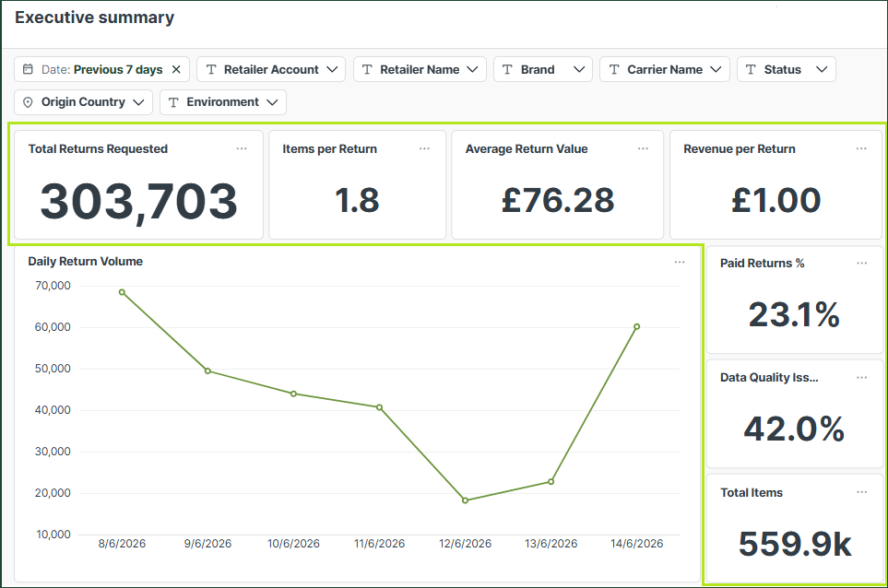
Task: Click the Daily Return Volume chart title
Action: [x=86, y=262]
